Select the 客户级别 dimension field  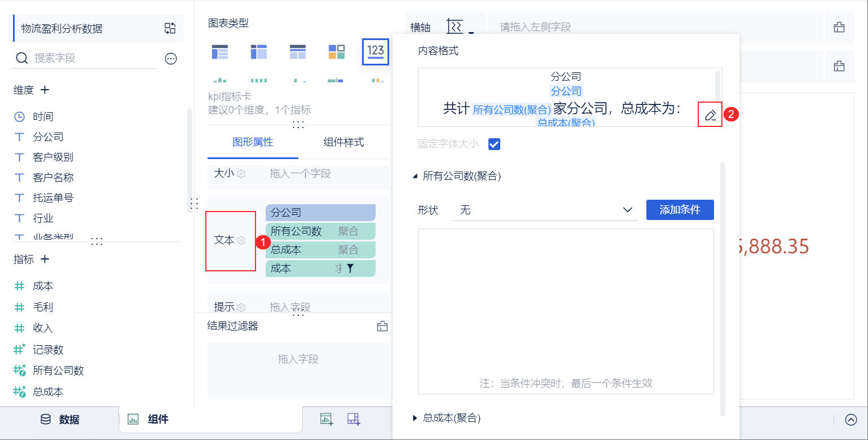coord(53,157)
